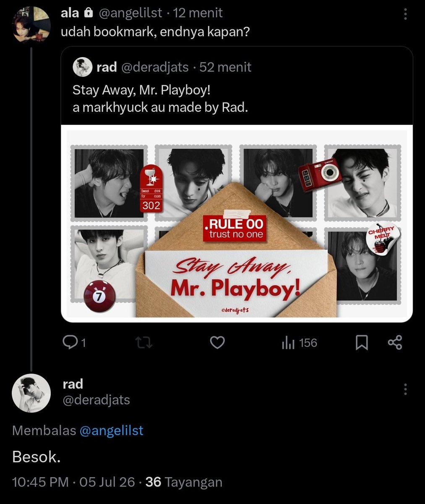Tap rad's small avatar in quoted tweet

pyautogui.click(x=82, y=67)
